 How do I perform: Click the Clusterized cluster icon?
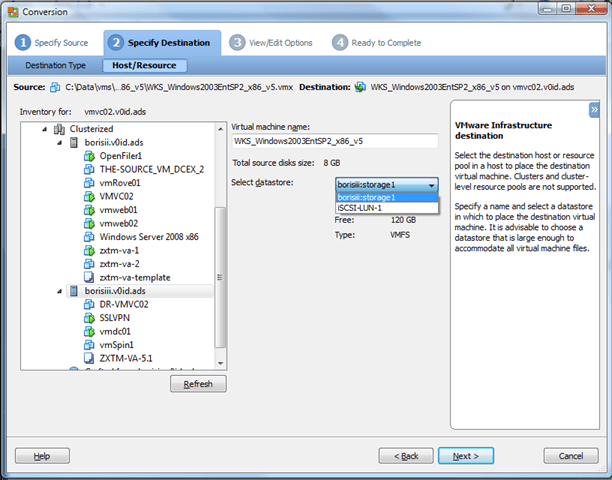pos(59,129)
